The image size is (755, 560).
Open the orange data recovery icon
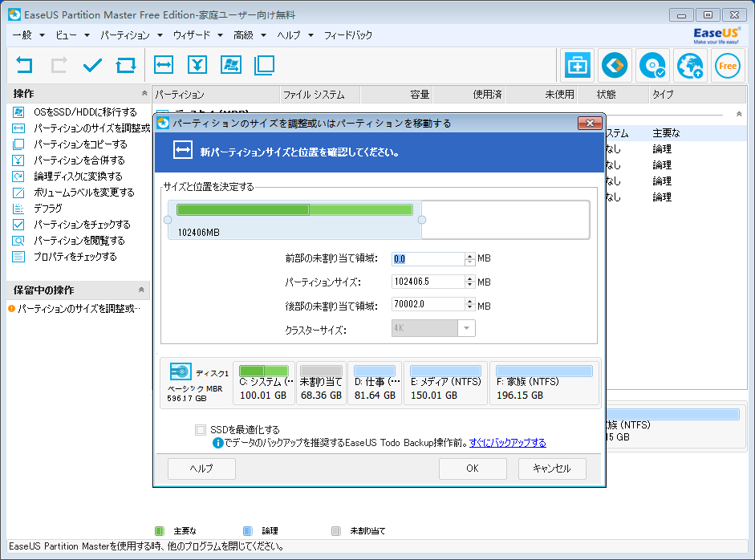(615, 65)
